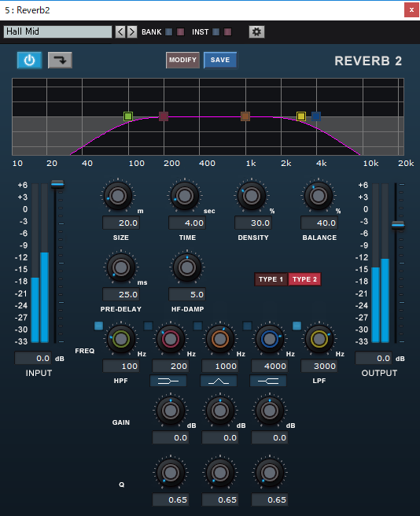The height and width of the screenshot is (516, 420).
Task: Click the 4000 Hz band Q knob
Action: point(269,473)
